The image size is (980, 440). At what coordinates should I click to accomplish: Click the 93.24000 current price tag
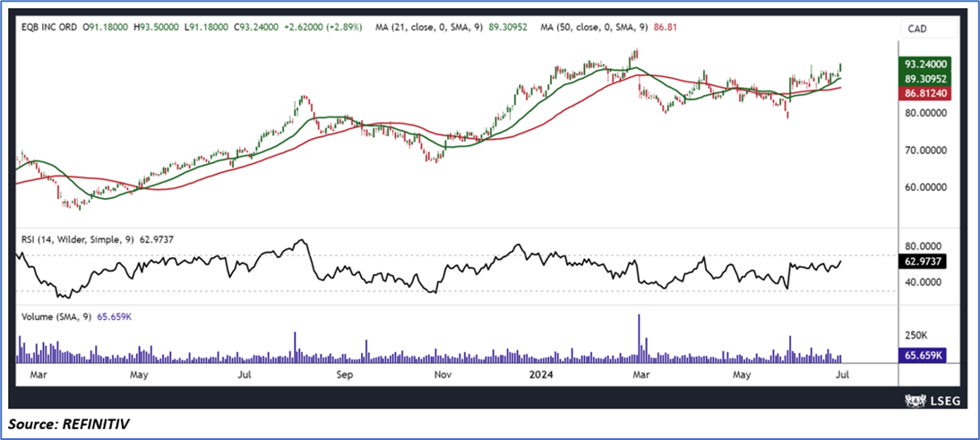click(924, 64)
